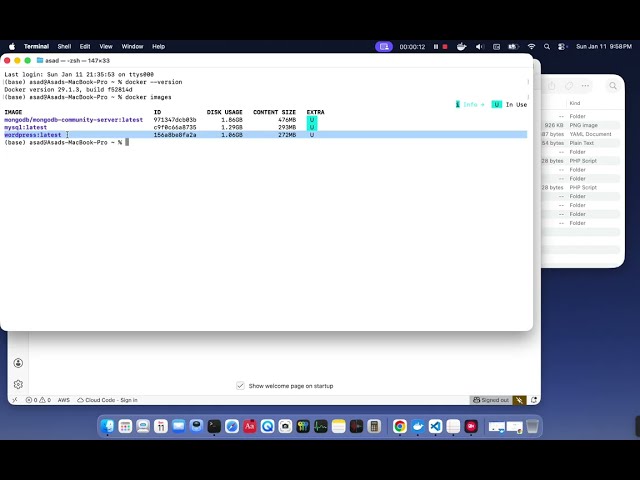640x480 pixels.
Task: Click the In Use legend label
Action: (x=516, y=104)
